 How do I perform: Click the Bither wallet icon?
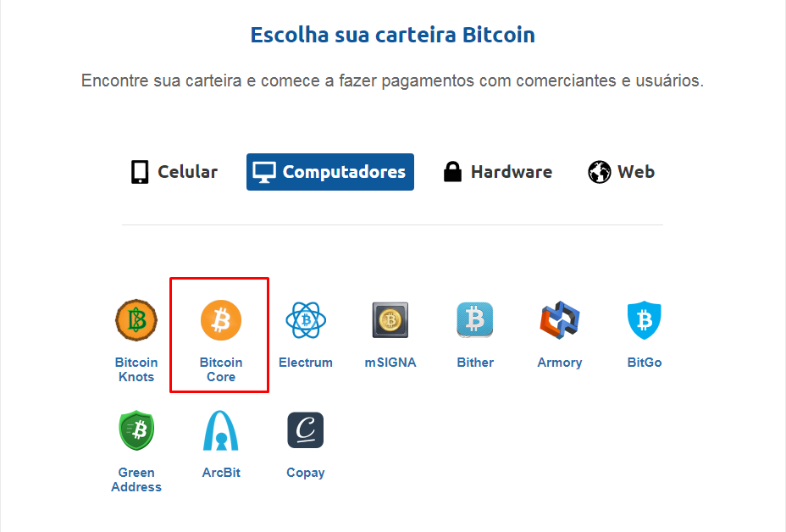475,320
